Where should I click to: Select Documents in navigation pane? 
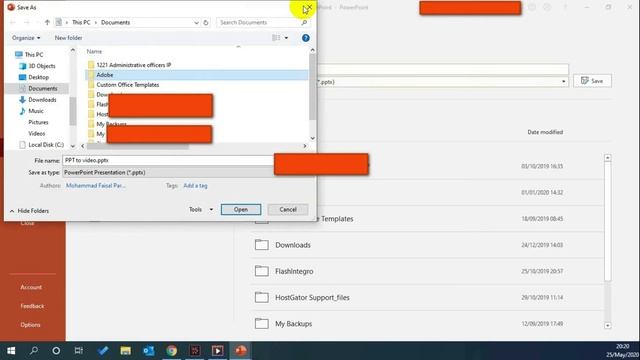pos(42,89)
